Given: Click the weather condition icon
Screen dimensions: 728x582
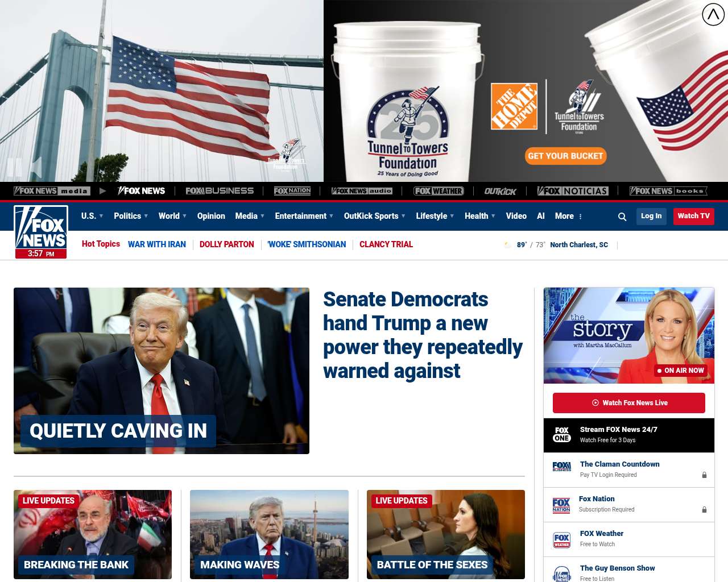Looking at the screenshot, I should (x=508, y=245).
